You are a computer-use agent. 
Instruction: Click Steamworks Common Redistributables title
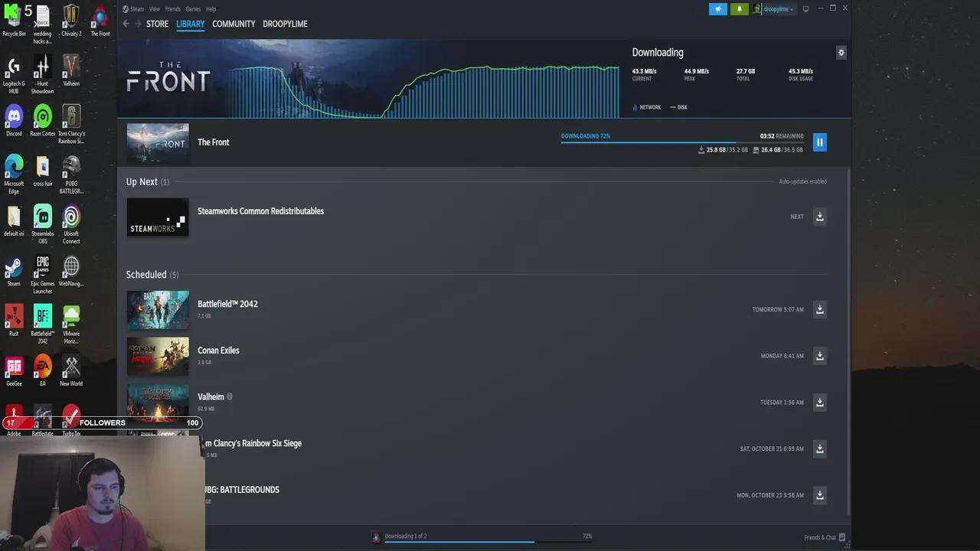pos(260,211)
